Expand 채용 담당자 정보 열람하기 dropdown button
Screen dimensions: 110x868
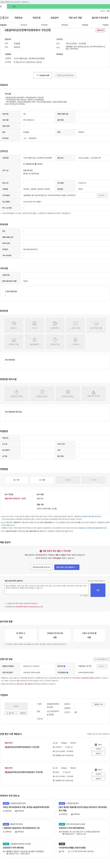click(67, 567)
